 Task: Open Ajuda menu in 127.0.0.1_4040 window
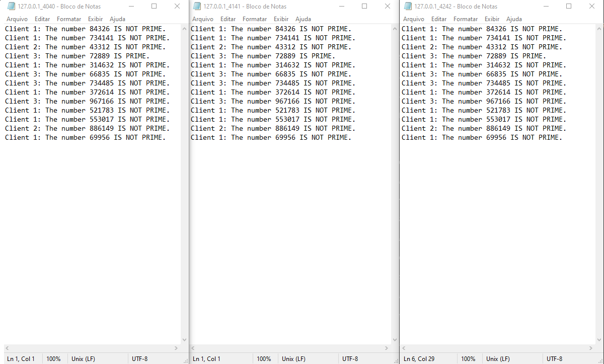tap(118, 19)
